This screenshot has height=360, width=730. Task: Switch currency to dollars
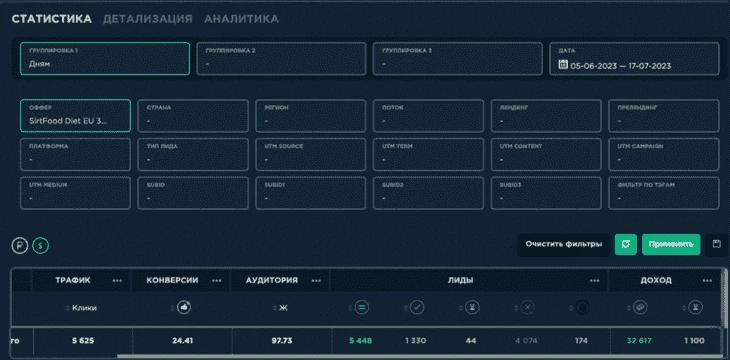41,245
